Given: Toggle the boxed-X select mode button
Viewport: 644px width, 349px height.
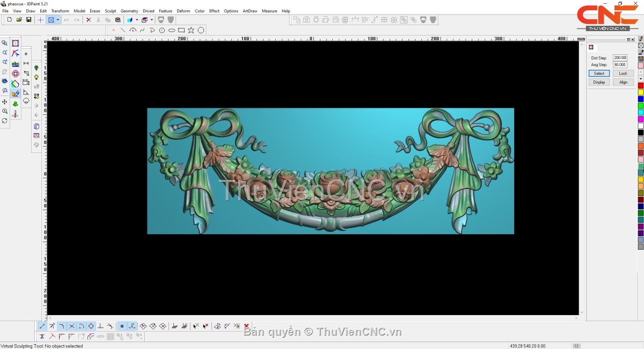Looking at the screenshot, I should pos(51,20).
